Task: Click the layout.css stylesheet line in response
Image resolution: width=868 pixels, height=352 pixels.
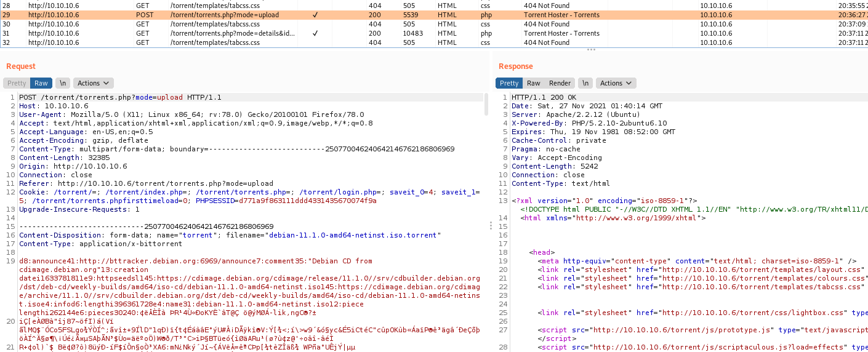Action: point(701,270)
